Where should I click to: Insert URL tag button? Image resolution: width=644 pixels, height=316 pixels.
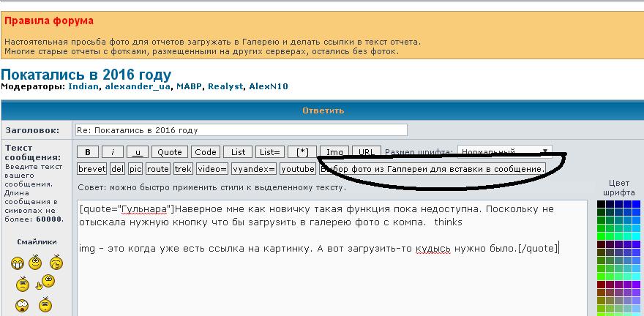(x=366, y=152)
